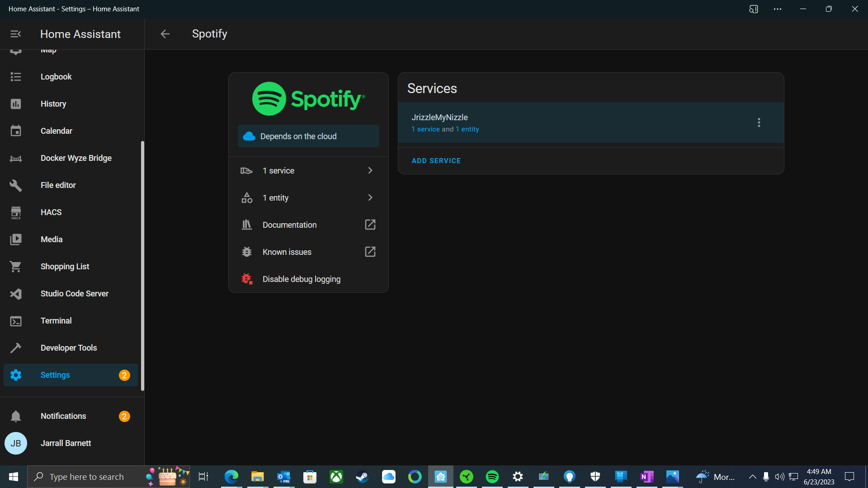Open the Terminal sidebar icon

(16, 321)
